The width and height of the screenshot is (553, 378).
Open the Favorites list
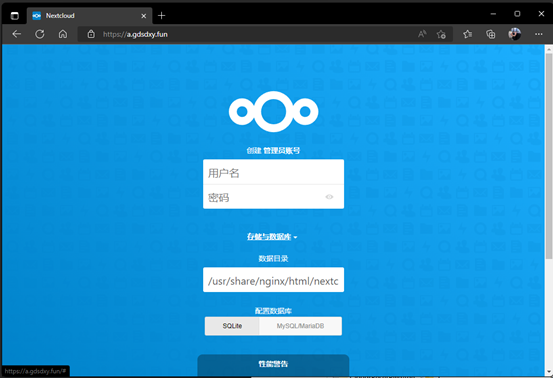pos(468,34)
